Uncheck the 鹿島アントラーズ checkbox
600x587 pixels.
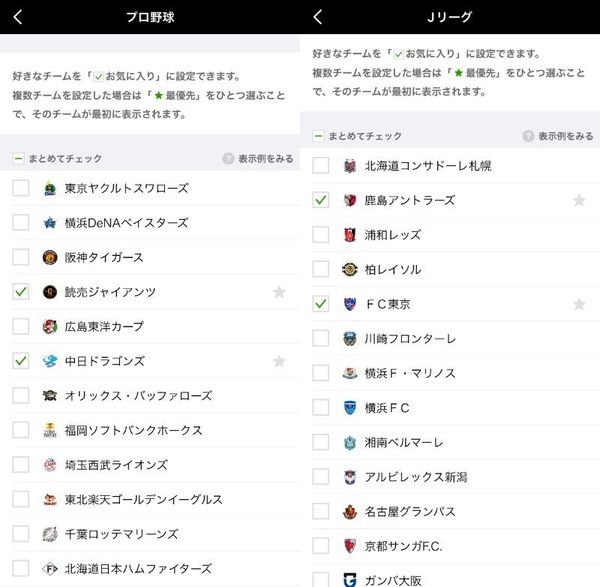point(321,200)
